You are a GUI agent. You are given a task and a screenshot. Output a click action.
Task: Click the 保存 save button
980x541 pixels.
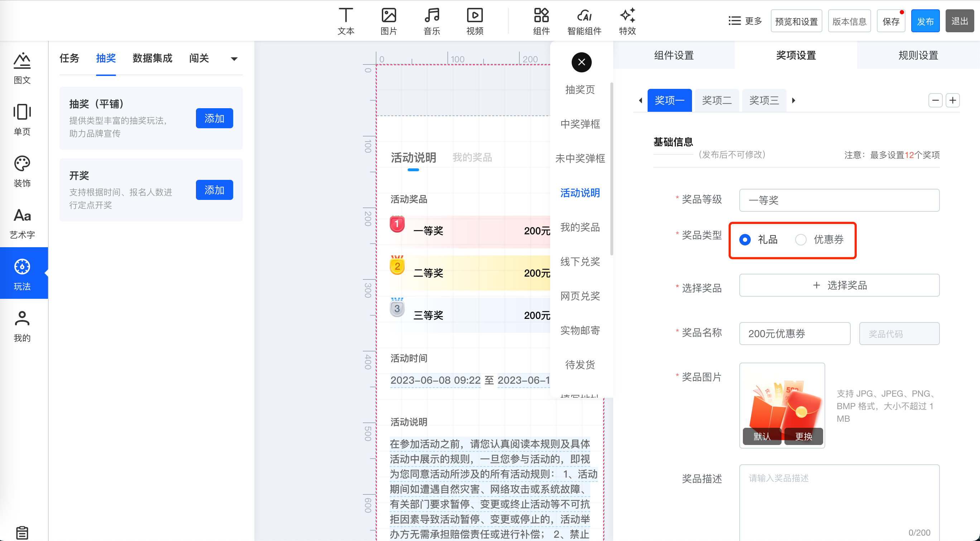pyautogui.click(x=890, y=21)
